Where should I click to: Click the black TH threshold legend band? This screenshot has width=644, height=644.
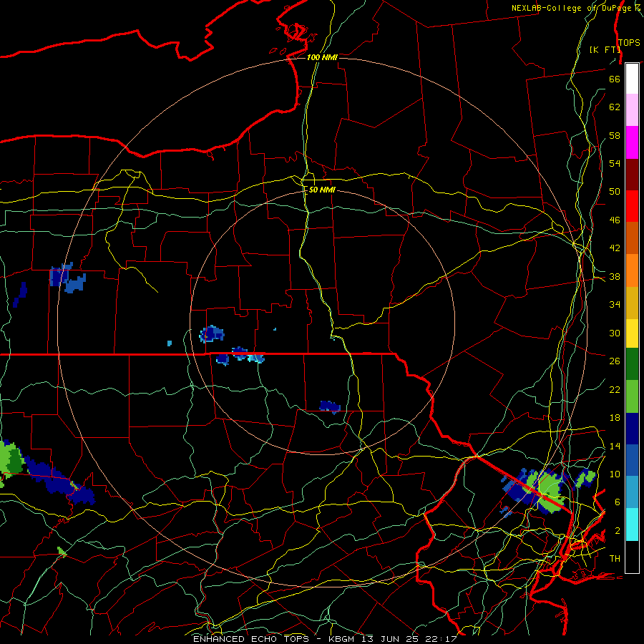tap(632, 556)
